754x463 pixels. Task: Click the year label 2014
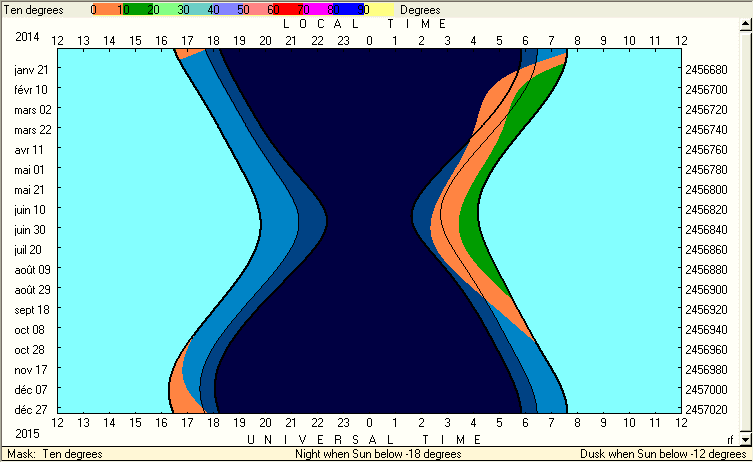[27, 37]
